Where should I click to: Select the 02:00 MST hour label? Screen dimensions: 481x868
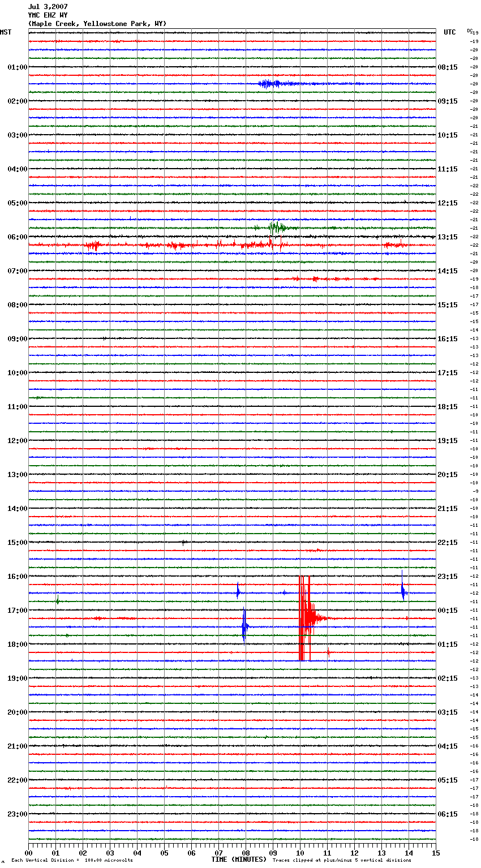pos(18,101)
